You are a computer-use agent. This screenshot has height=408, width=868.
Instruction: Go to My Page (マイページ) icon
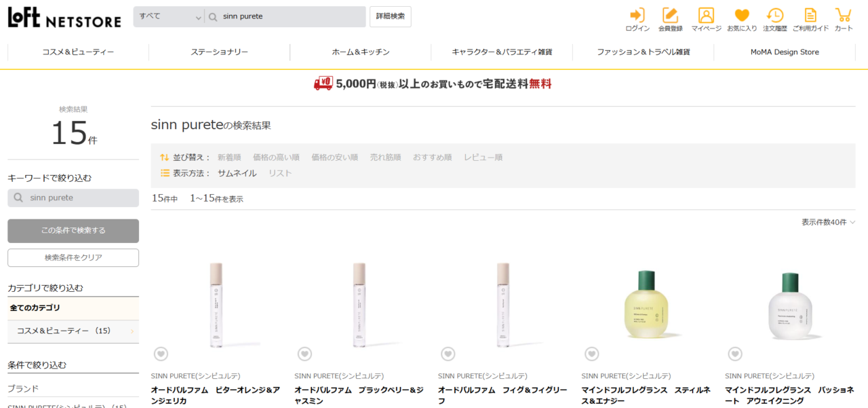(x=706, y=19)
